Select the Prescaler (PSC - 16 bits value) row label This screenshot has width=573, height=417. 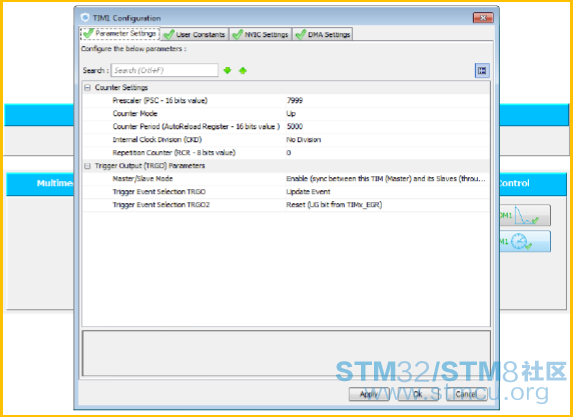point(160,101)
